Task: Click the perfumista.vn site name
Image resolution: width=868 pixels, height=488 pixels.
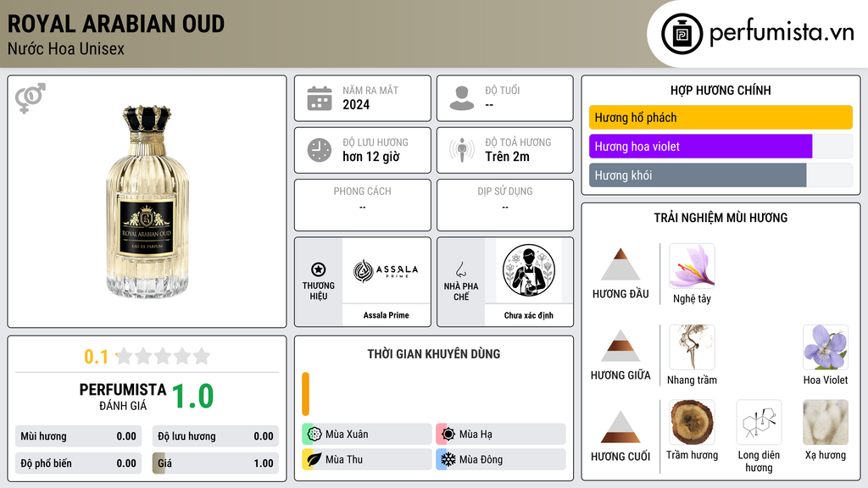Action: tap(782, 33)
